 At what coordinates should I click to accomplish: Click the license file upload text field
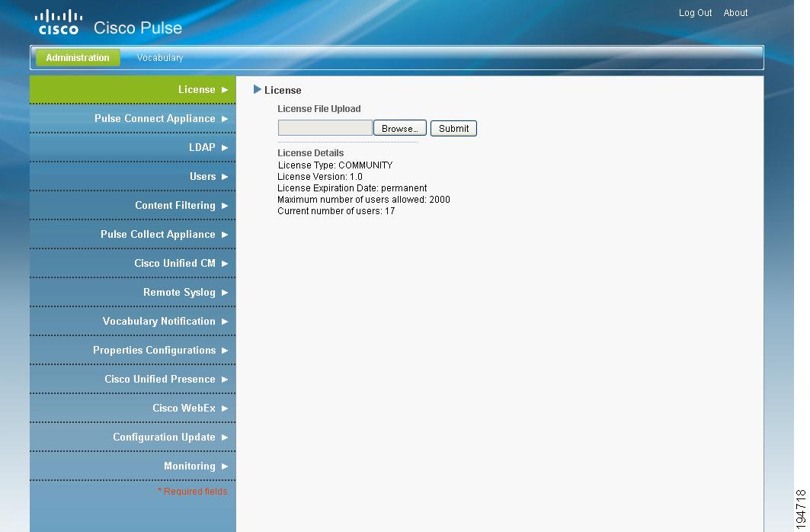pos(325,128)
